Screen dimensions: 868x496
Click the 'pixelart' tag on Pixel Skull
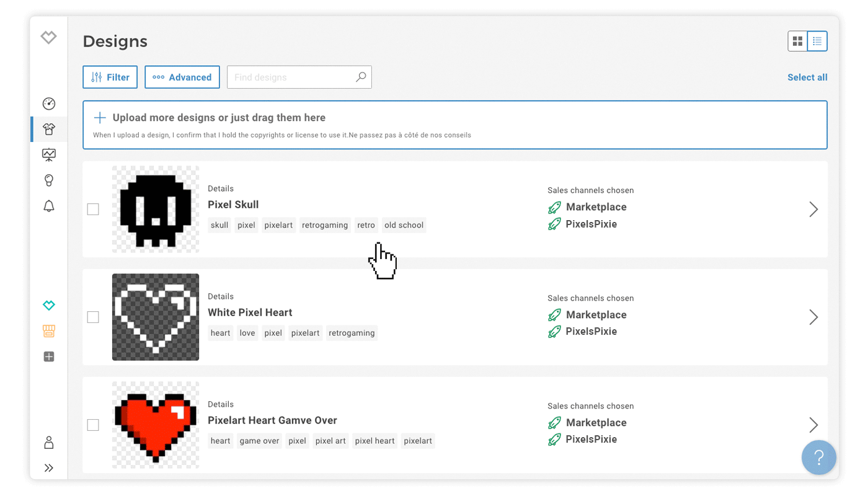coord(278,225)
